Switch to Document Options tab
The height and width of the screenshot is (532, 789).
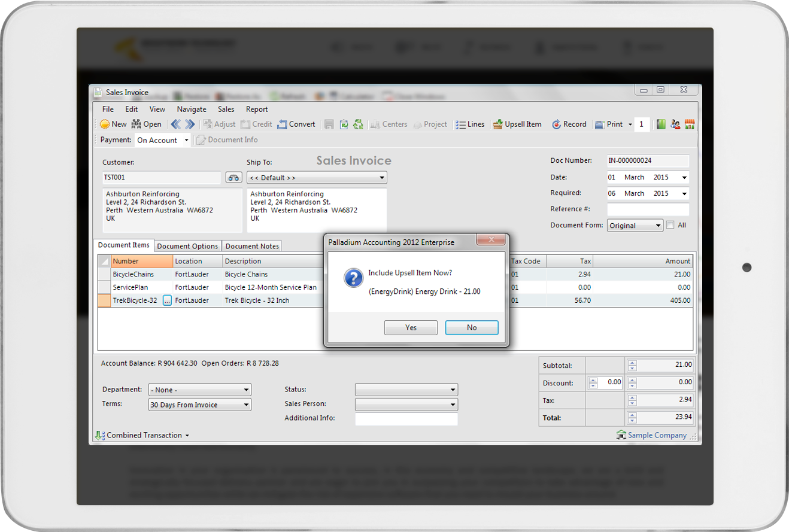tap(187, 246)
